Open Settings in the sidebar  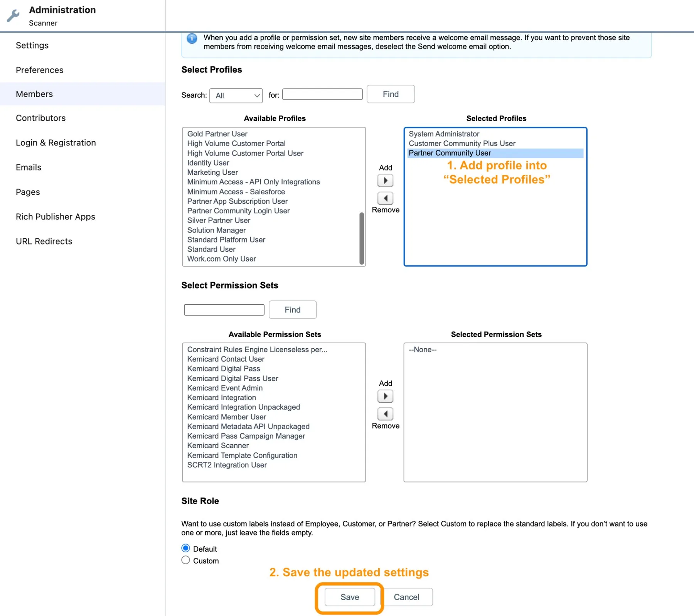[x=32, y=46]
